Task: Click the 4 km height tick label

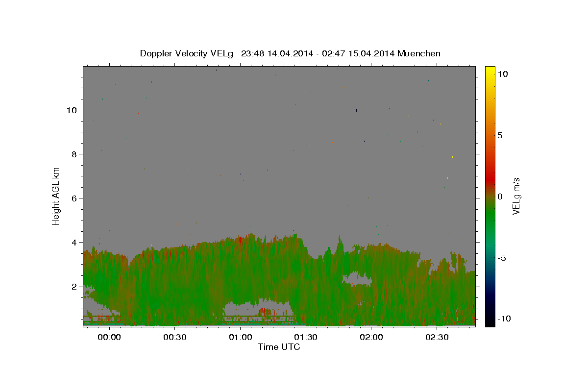Action: point(73,242)
